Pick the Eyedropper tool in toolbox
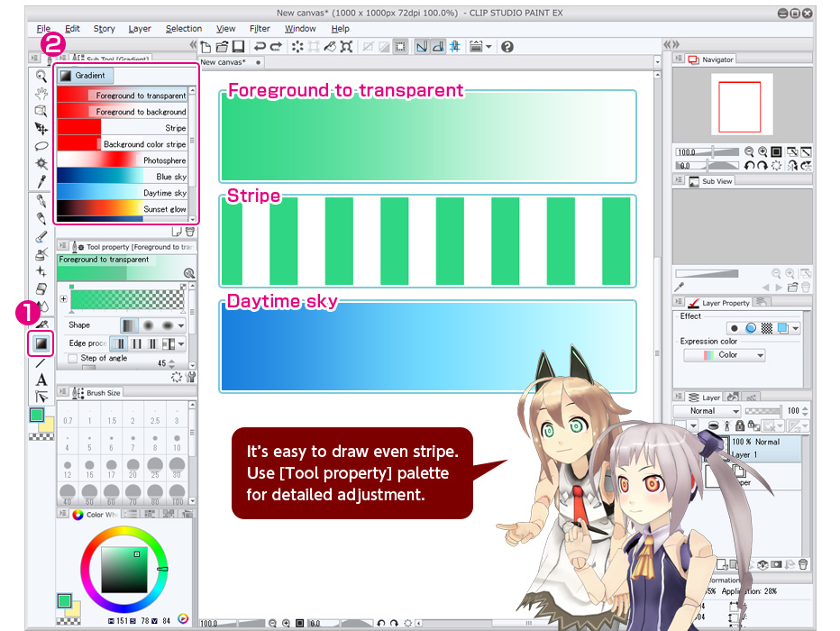The image size is (840, 631). [41, 180]
